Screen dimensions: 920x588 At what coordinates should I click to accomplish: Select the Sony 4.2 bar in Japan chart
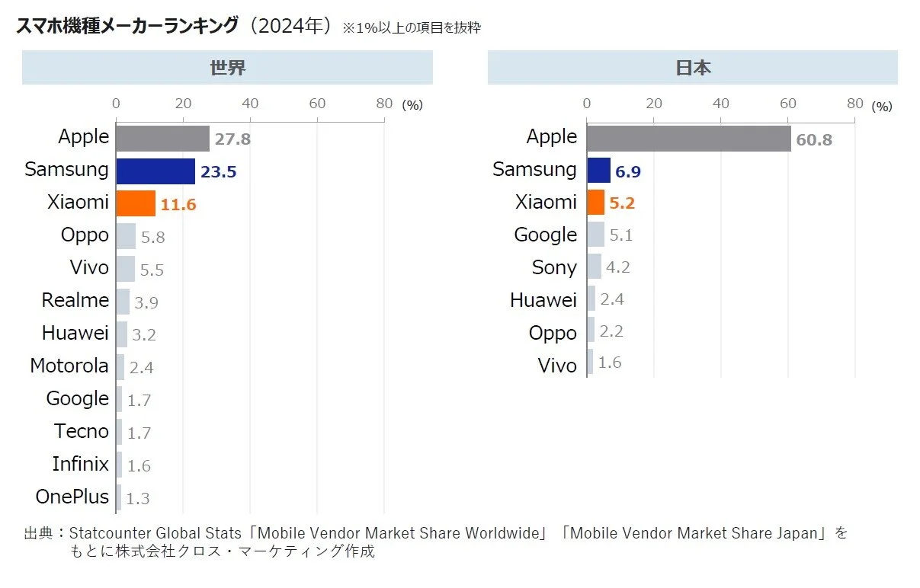click(594, 267)
